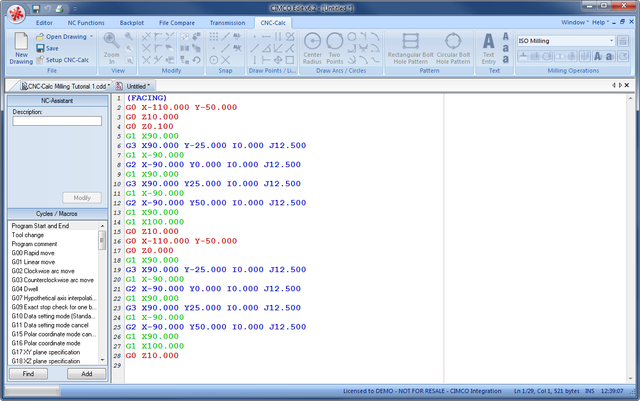The image size is (640, 401).
Task: Select G02 Clockwise arc move entry
Action: tap(43, 271)
